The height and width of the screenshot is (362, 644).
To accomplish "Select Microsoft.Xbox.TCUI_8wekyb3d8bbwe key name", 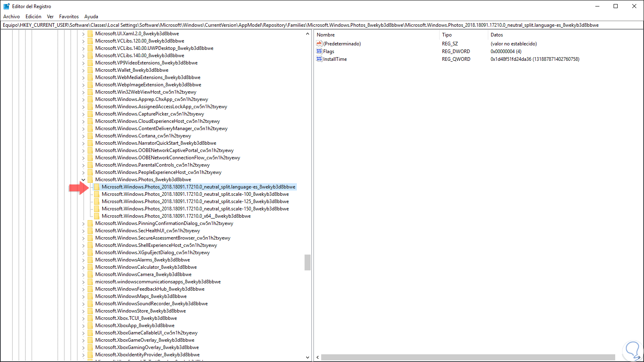I will click(x=136, y=318).
